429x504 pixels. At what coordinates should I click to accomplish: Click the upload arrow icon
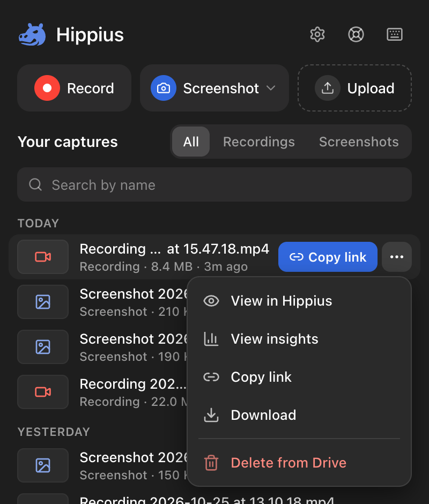pos(327,88)
